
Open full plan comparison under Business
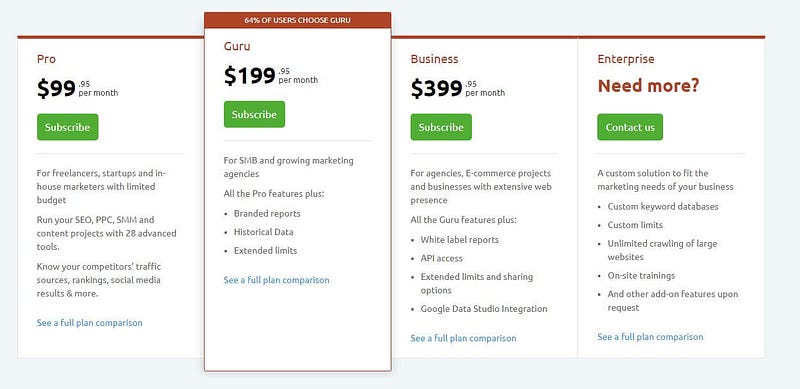(x=463, y=338)
